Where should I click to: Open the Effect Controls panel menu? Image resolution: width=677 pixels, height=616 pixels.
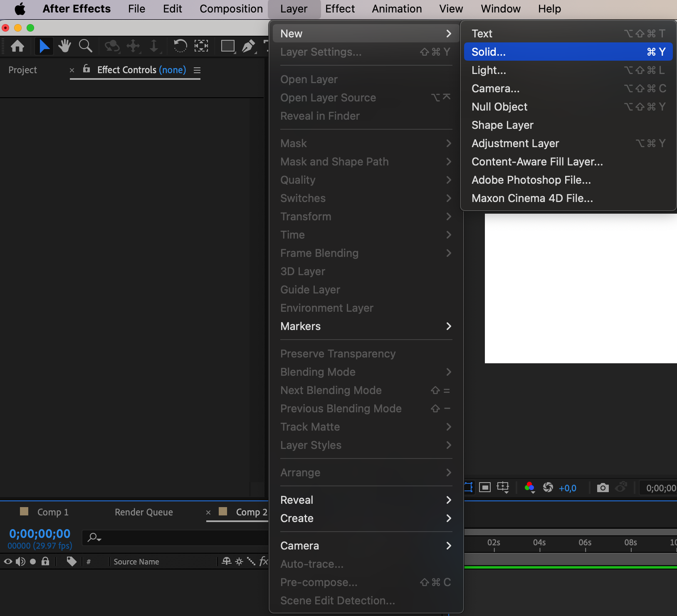click(197, 70)
